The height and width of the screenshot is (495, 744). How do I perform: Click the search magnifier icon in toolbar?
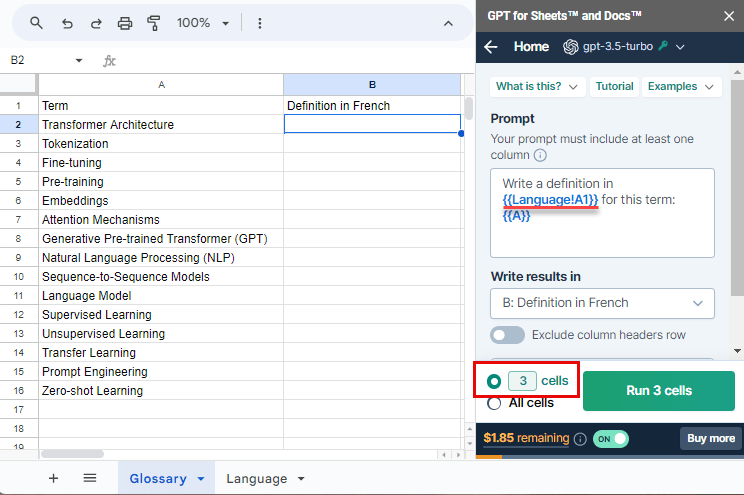[36, 23]
